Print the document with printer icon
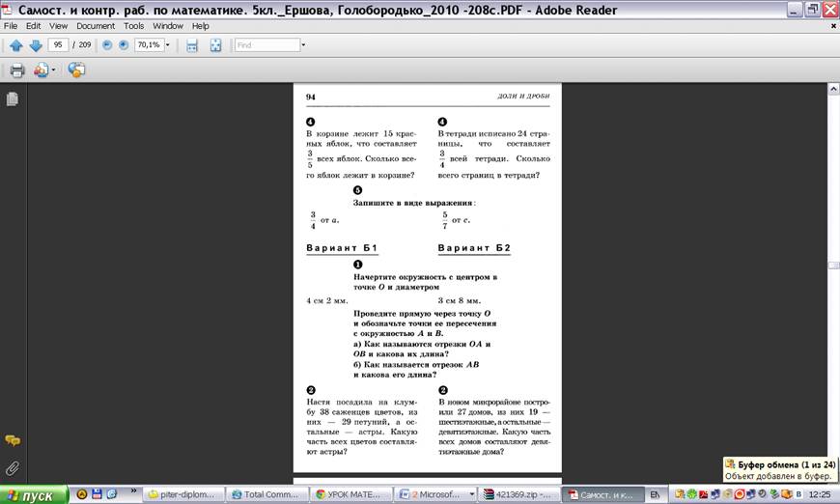 click(x=16, y=70)
